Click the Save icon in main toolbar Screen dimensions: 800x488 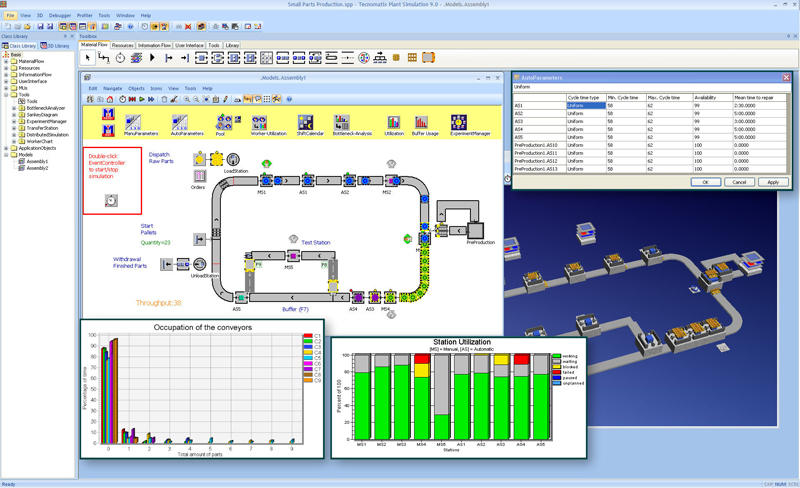[40, 26]
